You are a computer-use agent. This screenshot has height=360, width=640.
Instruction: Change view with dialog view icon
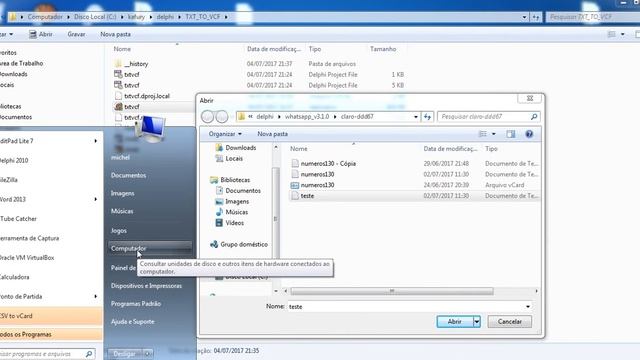coord(482,134)
